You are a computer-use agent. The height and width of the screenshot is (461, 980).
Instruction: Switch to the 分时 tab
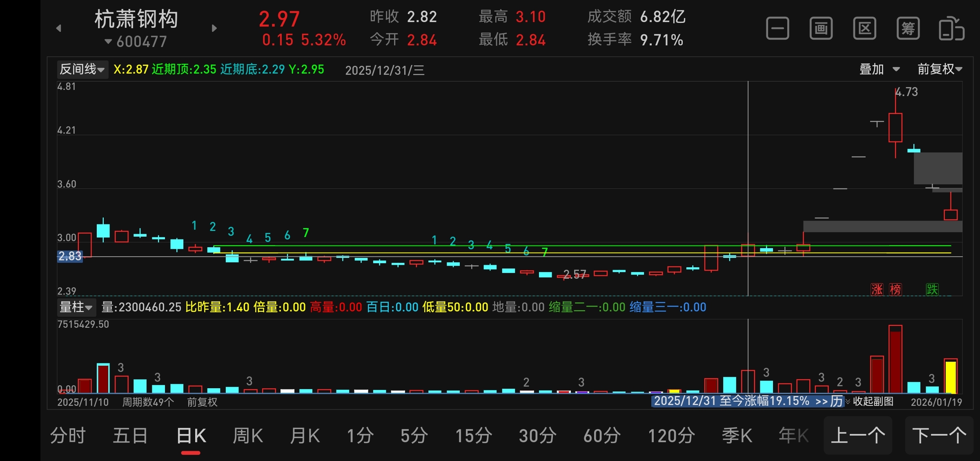(x=68, y=436)
